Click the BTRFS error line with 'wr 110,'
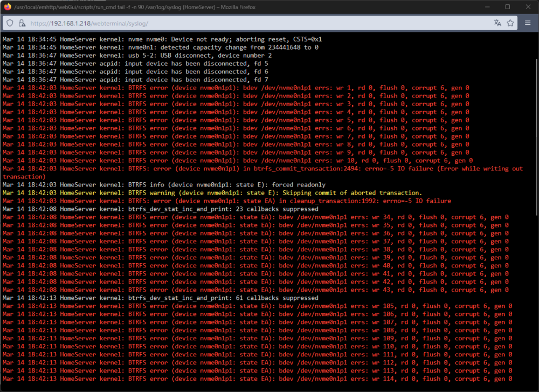 coord(258,346)
